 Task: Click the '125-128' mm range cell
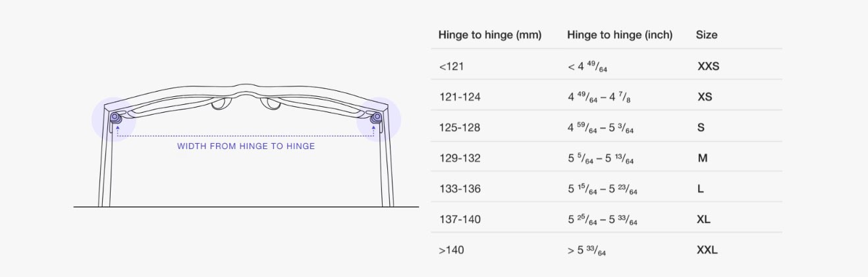(460, 127)
